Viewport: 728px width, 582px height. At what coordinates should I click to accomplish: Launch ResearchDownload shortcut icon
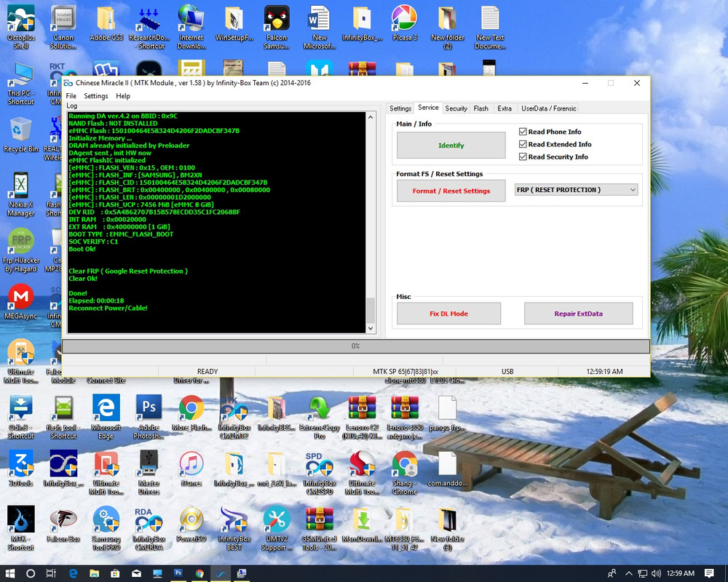[x=149, y=27]
